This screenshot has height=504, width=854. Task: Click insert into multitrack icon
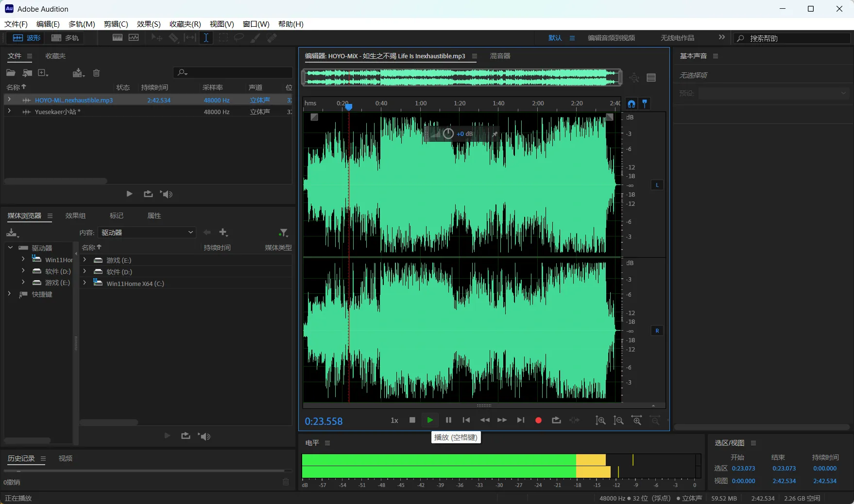coord(78,73)
